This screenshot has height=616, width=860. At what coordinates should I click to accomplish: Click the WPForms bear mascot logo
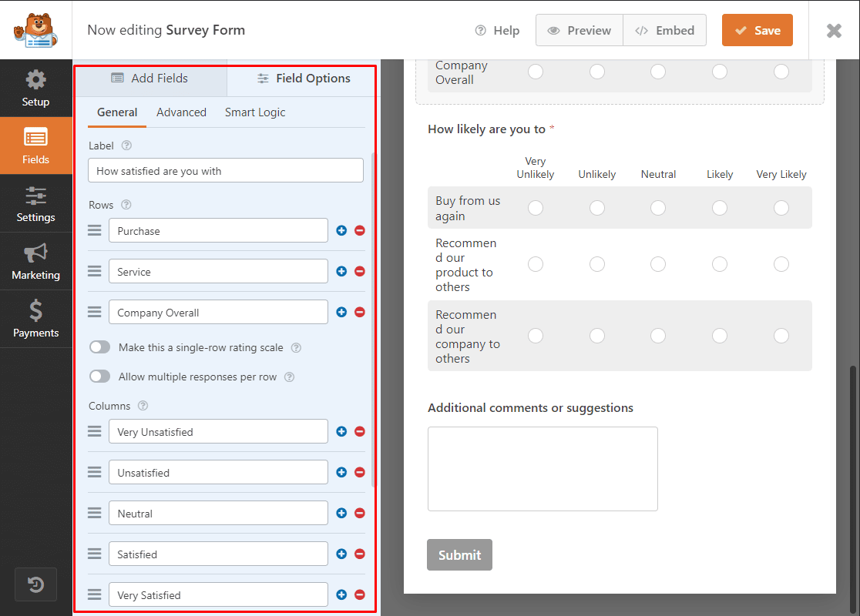click(x=35, y=30)
